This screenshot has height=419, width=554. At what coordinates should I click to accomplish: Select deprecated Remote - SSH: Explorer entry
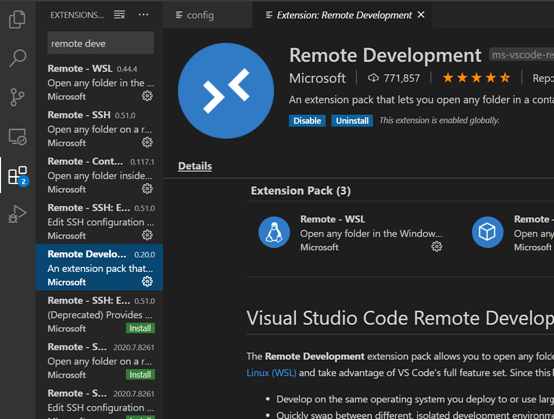point(99,314)
